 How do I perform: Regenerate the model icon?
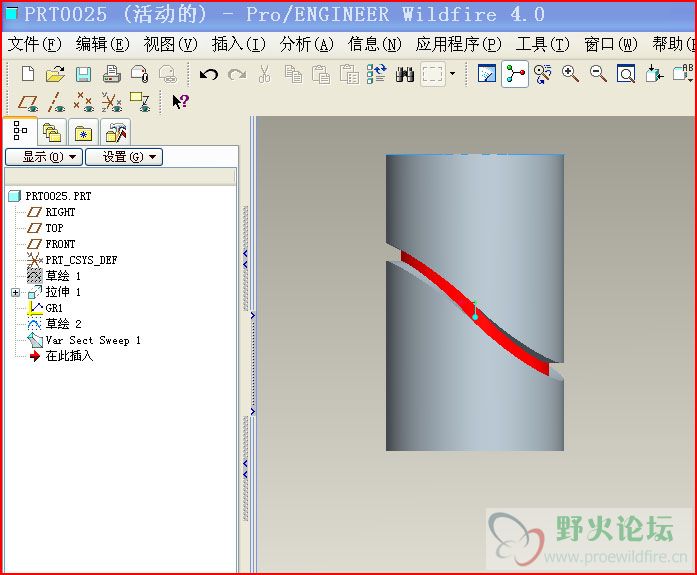pyautogui.click(x=377, y=74)
